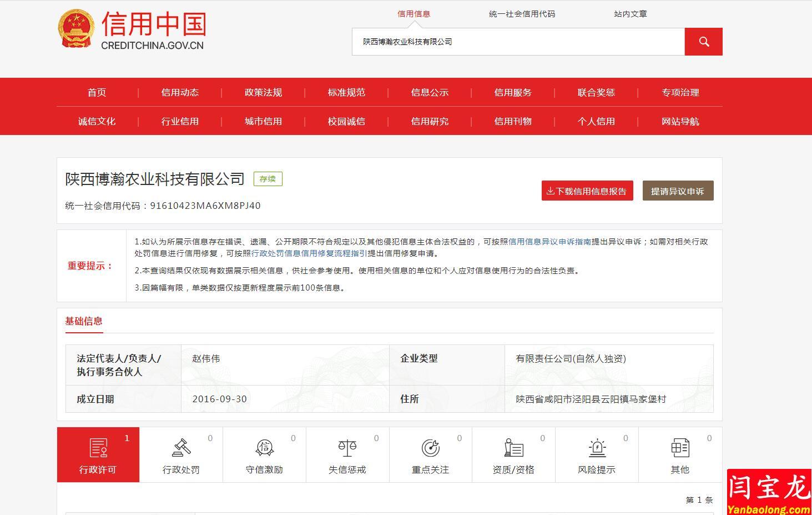Open 信息公示 in navigation menu
This screenshot has width=812, height=515.
(430, 93)
